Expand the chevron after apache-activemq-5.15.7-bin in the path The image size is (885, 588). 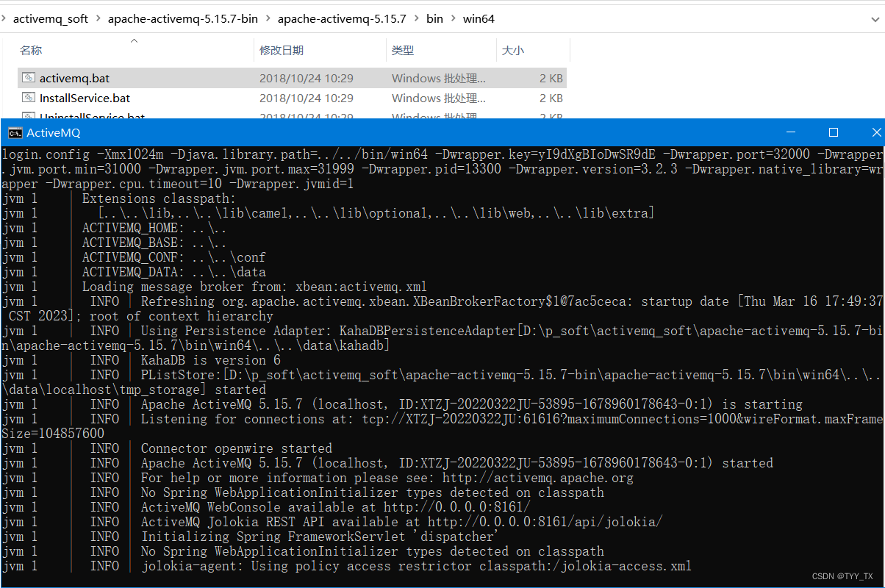[268, 18]
